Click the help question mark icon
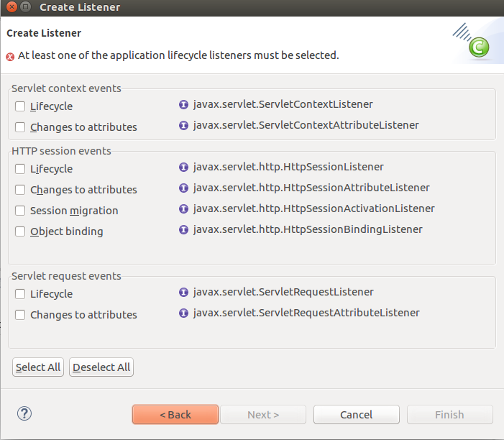 click(x=24, y=413)
